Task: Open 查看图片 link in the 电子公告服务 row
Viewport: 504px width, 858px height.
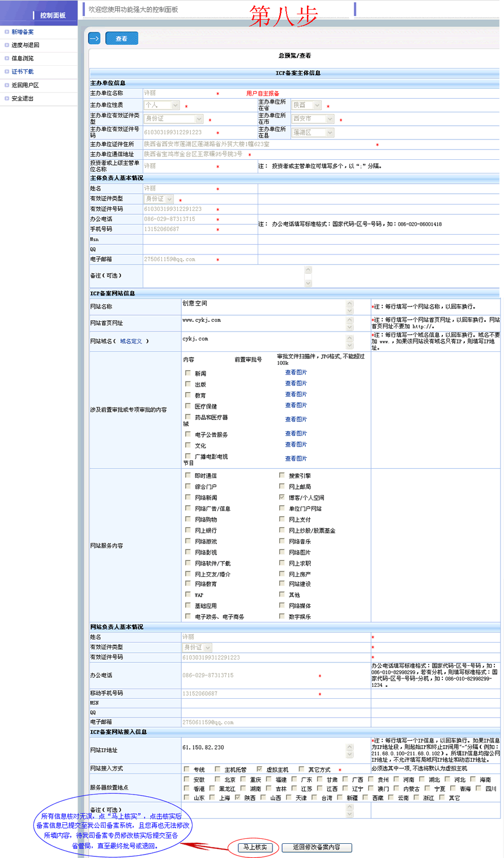Action: coord(296,434)
